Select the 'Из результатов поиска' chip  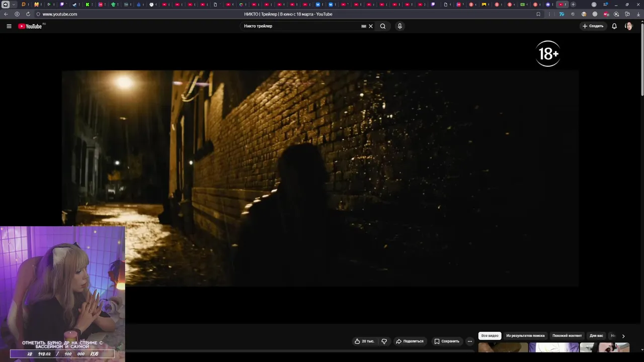click(525, 335)
